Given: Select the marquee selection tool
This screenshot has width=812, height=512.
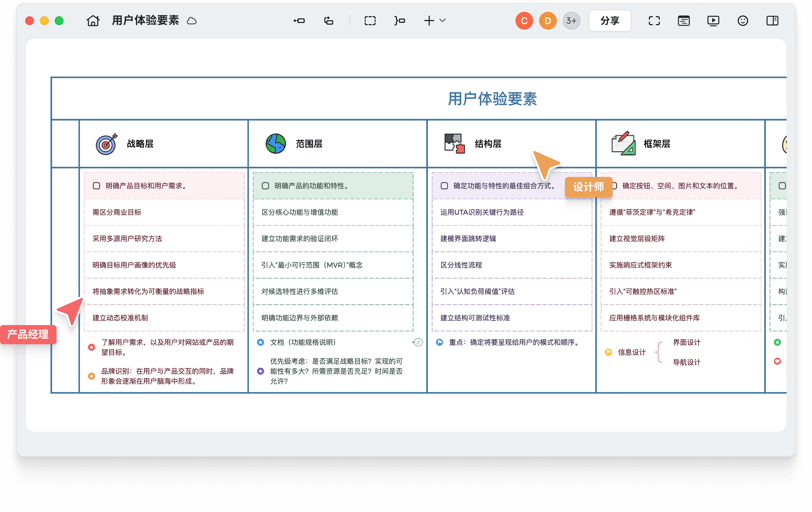Looking at the screenshot, I should coord(370,21).
